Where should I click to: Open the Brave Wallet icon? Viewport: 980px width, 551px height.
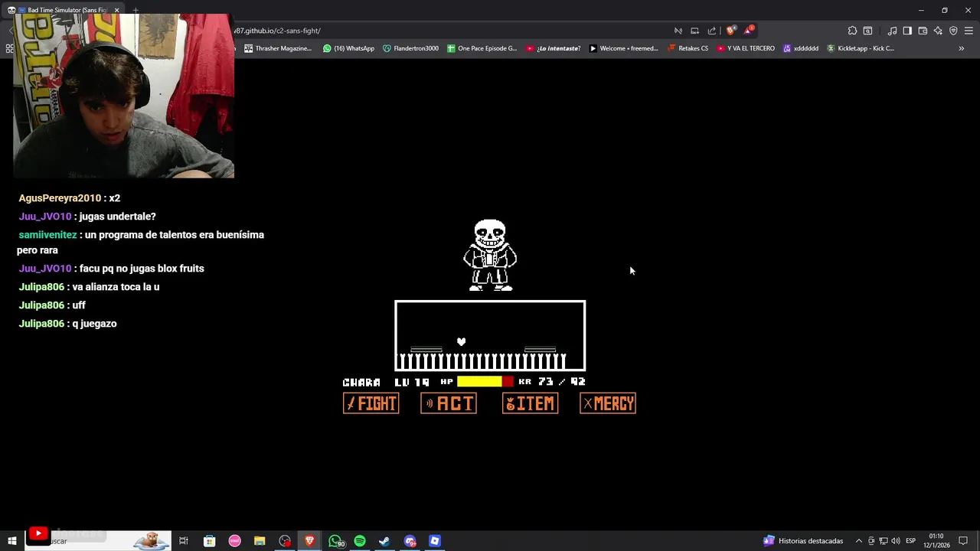[923, 31]
